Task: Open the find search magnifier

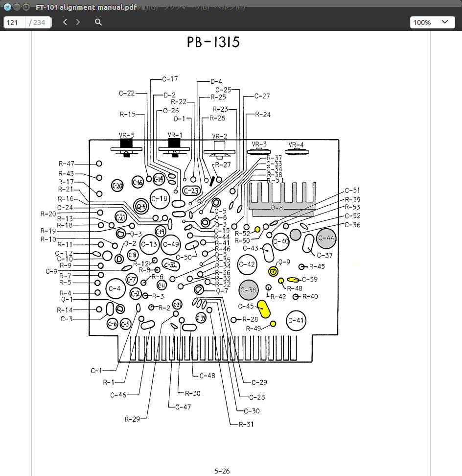Action: click(98, 22)
